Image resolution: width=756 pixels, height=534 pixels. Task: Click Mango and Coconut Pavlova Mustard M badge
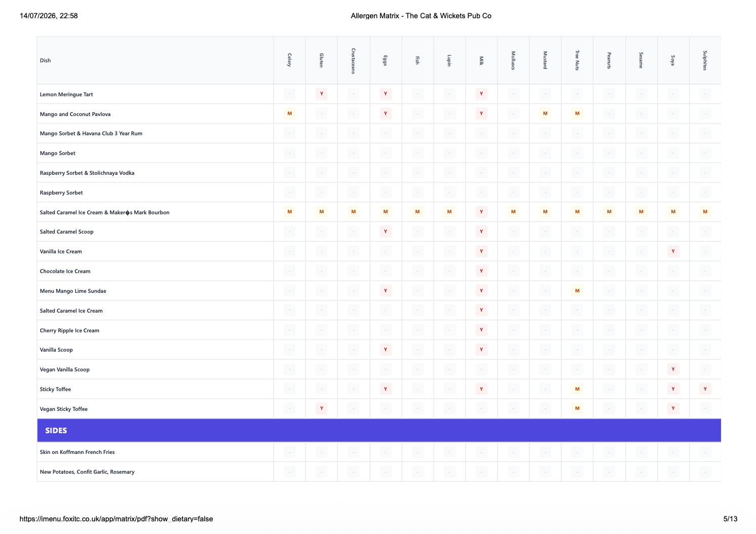pyautogui.click(x=545, y=113)
